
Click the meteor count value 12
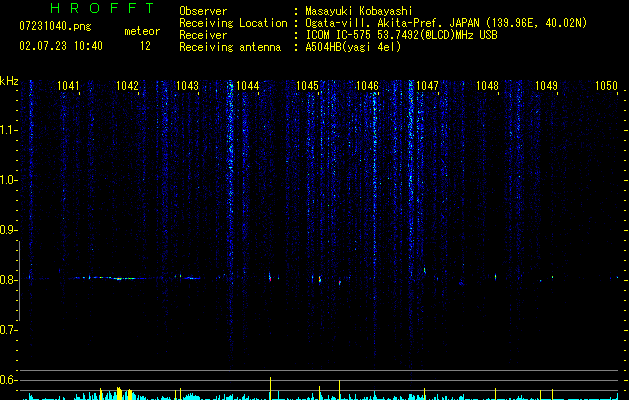click(145, 46)
